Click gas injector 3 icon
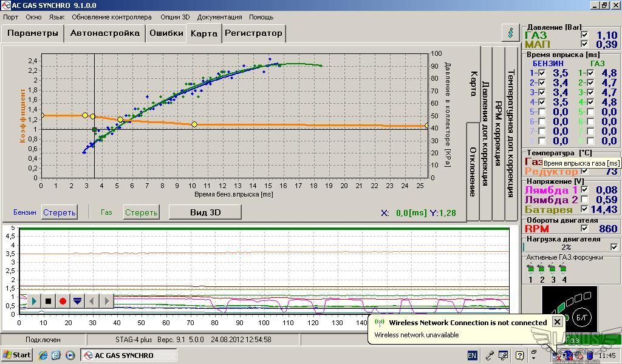 (x=553, y=269)
